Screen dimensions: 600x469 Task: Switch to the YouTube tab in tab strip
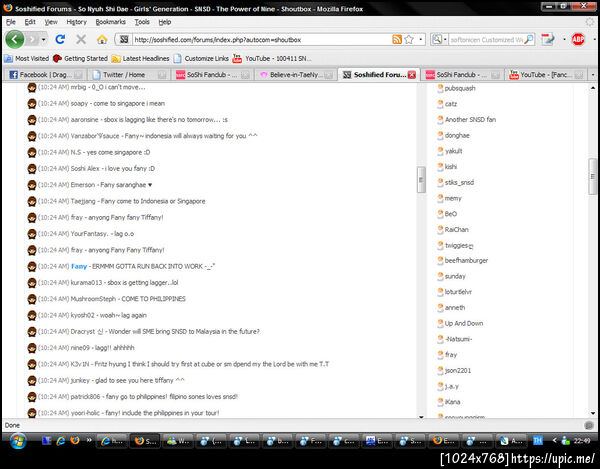[x=546, y=75]
